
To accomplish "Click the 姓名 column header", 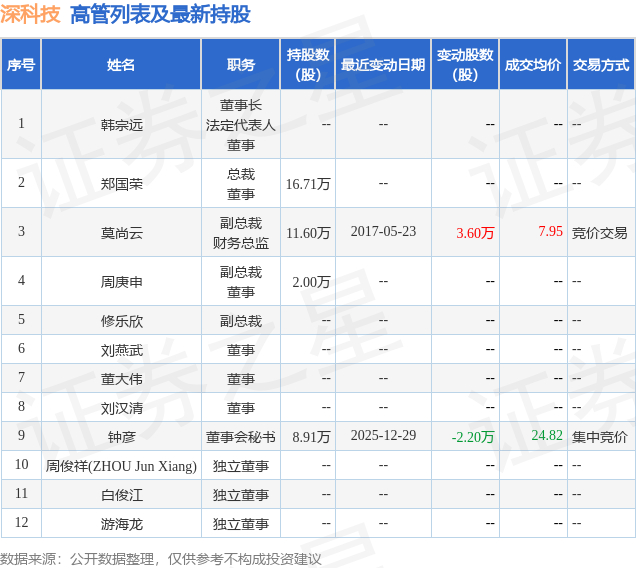I will pos(121,65).
